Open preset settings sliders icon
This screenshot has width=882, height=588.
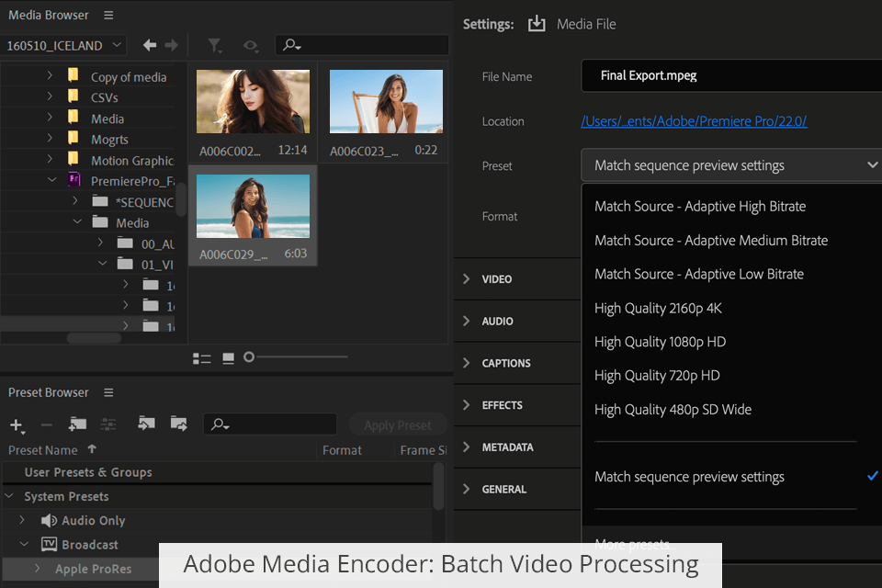pos(108,424)
